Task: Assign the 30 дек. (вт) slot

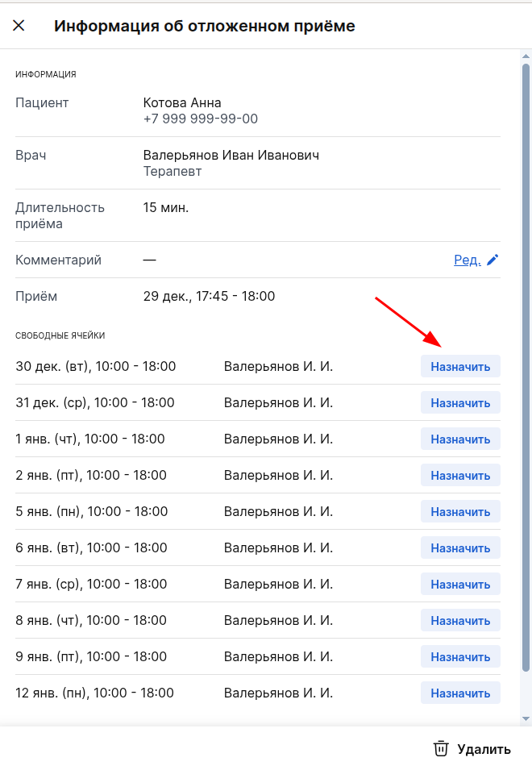Action: [460, 367]
